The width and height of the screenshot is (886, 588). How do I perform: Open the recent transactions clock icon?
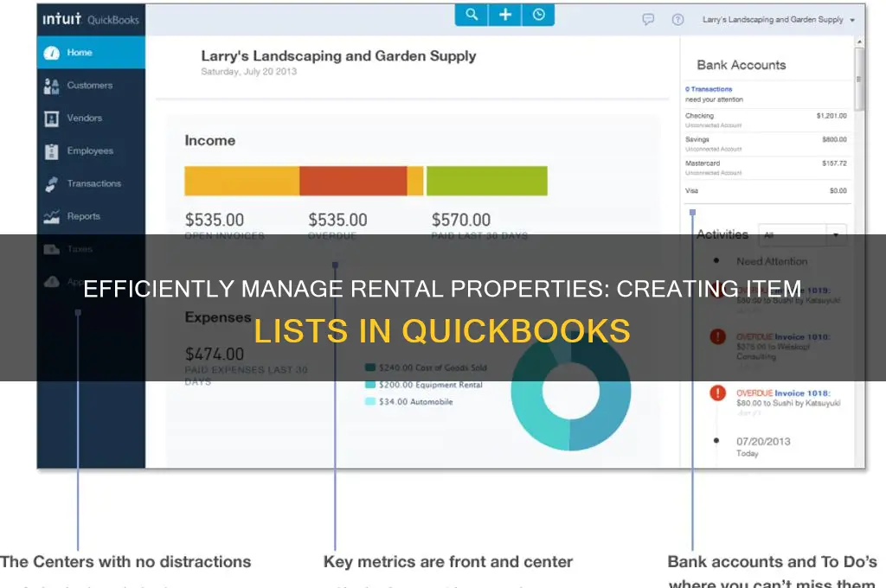point(538,14)
